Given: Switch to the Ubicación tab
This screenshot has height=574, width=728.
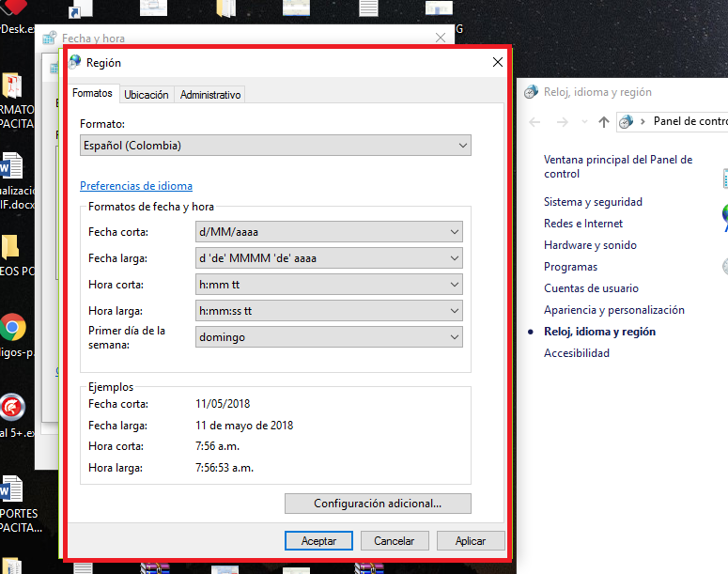Looking at the screenshot, I should [147, 95].
